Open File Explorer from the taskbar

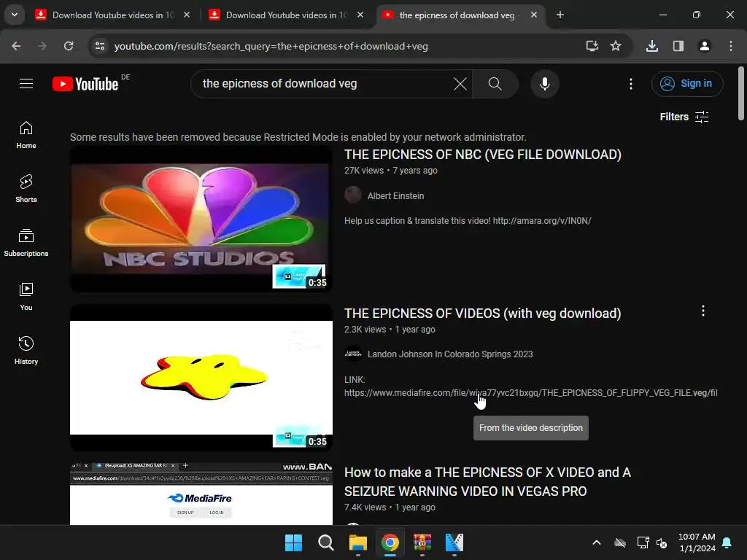(x=357, y=542)
